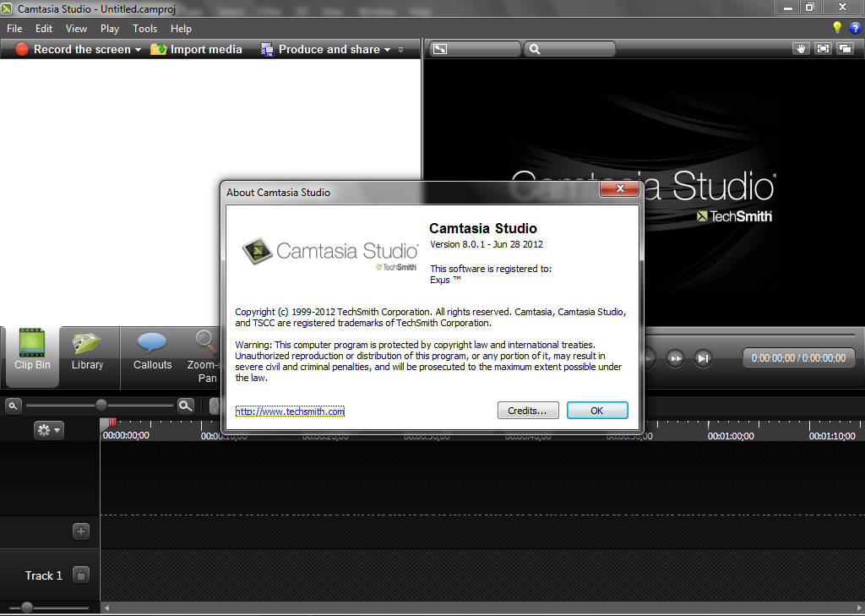Click the 00:01:10;00 timeline ruler mark
This screenshot has width=865, height=616.
click(x=832, y=436)
